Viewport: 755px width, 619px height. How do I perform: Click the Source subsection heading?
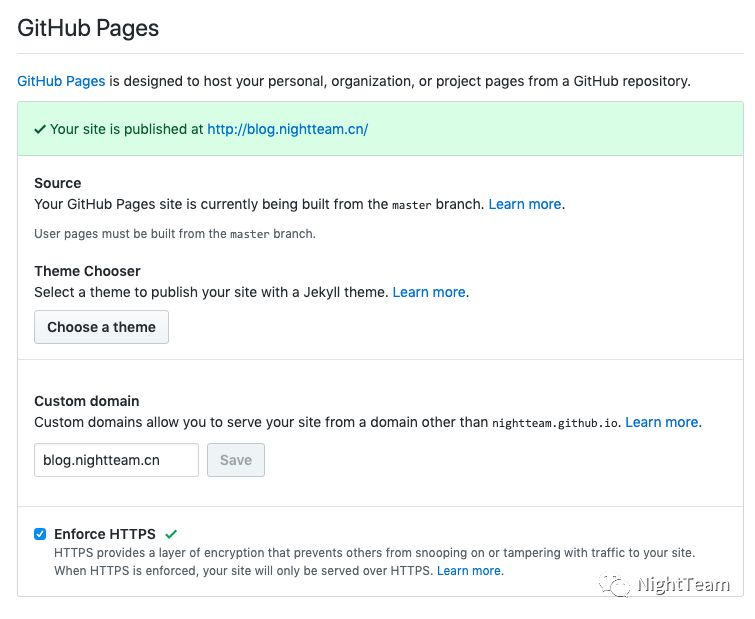(58, 183)
